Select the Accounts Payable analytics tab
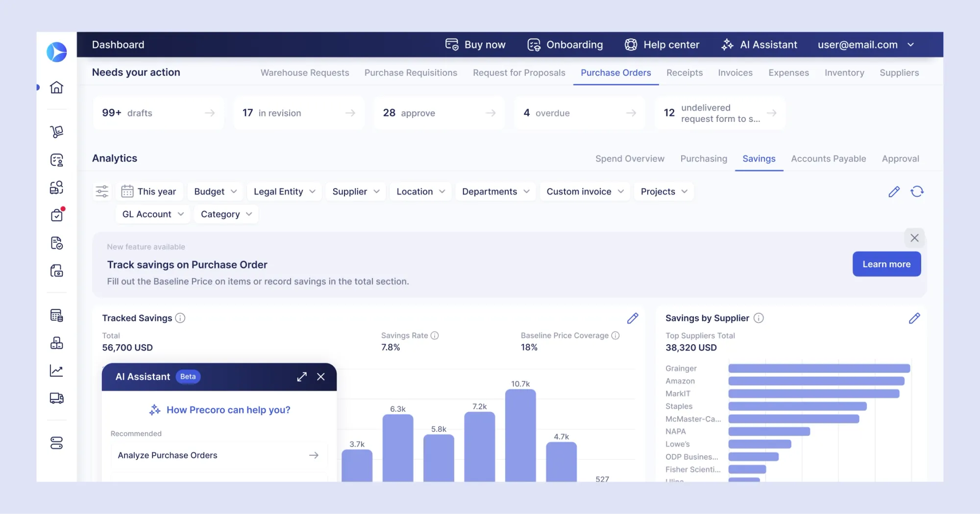This screenshot has height=514, width=980. [828, 159]
